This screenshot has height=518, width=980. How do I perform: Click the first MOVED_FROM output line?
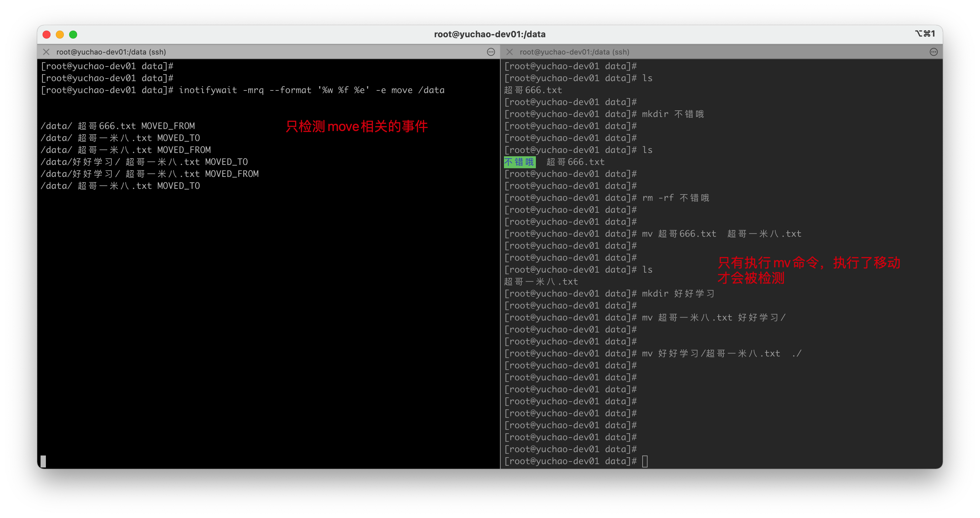[118, 126]
